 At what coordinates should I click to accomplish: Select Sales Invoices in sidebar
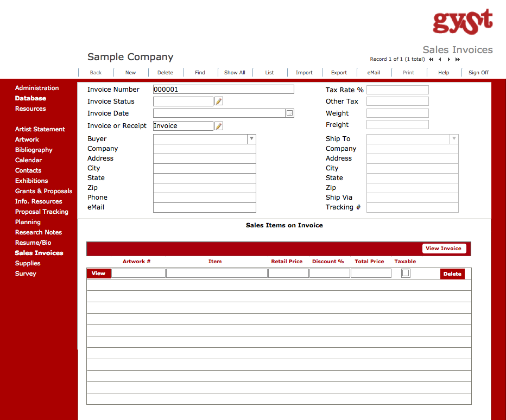point(39,253)
